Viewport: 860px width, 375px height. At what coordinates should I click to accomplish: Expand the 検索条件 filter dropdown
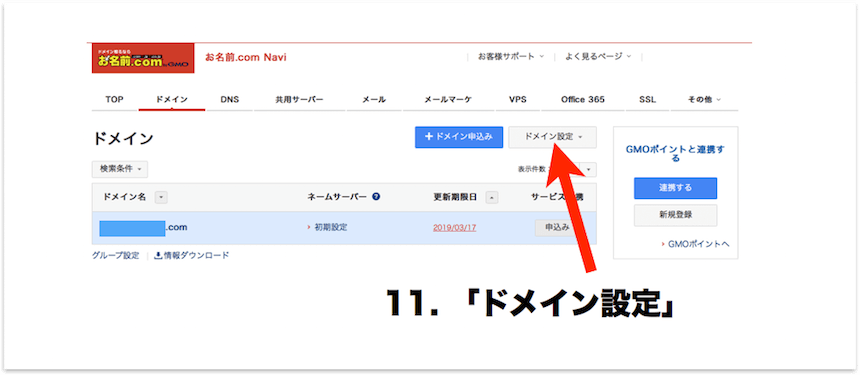click(120, 169)
